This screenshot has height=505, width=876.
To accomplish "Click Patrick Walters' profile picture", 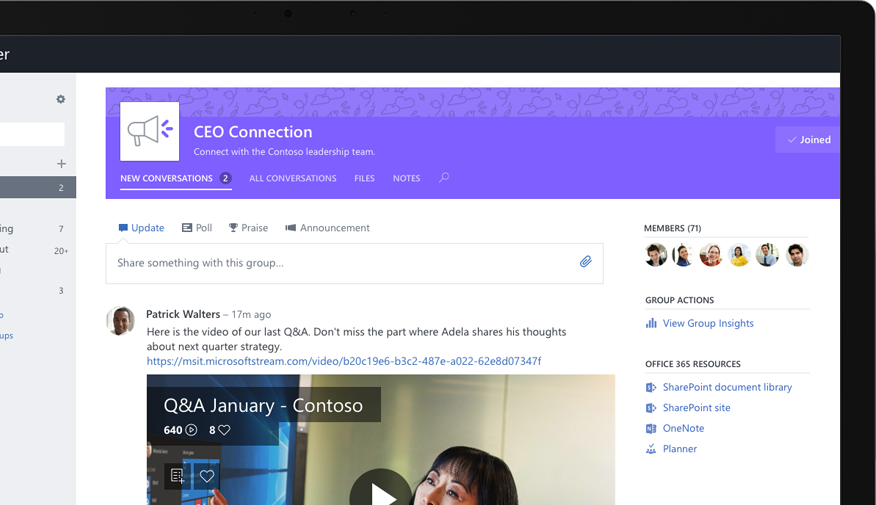I will pyautogui.click(x=121, y=321).
